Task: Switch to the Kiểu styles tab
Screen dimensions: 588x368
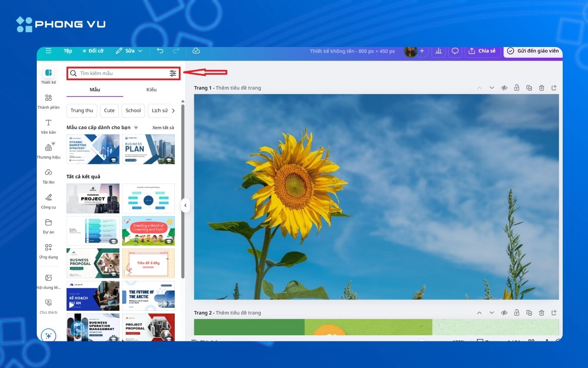Action: pos(151,90)
